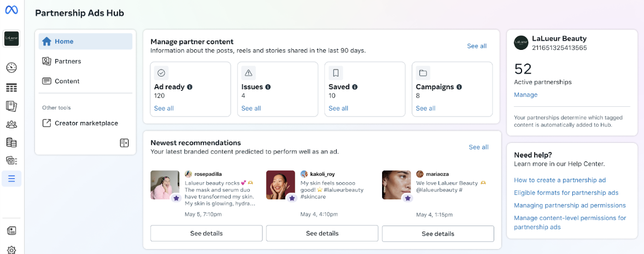Click kakoli_roy post thumbnail

coord(280,185)
